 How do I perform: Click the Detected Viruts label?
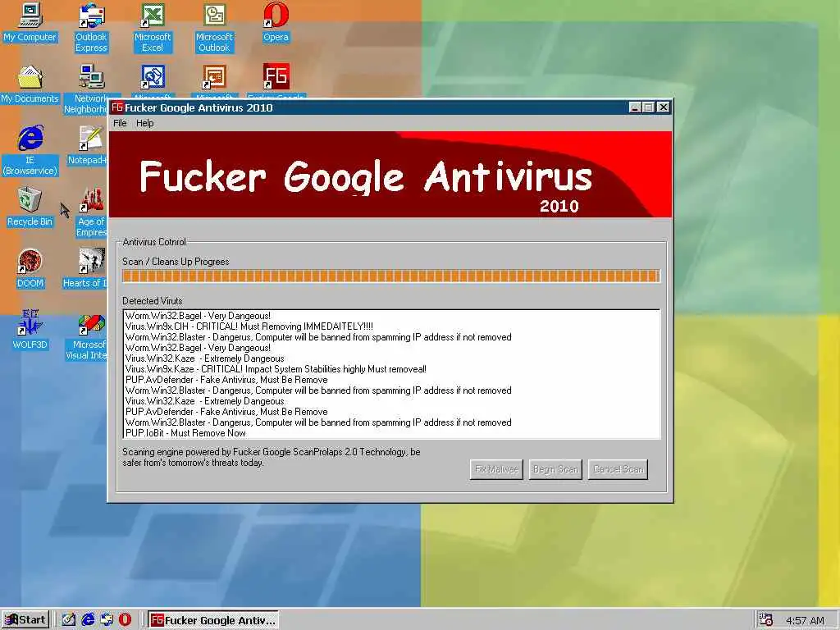(x=152, y=300)
